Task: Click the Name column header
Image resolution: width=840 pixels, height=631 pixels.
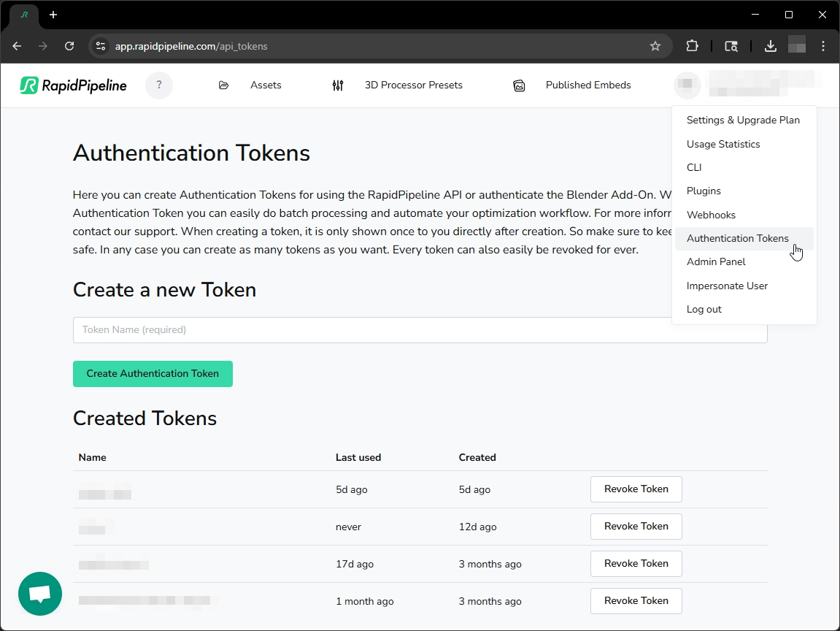Action: [x=92, y=457]
